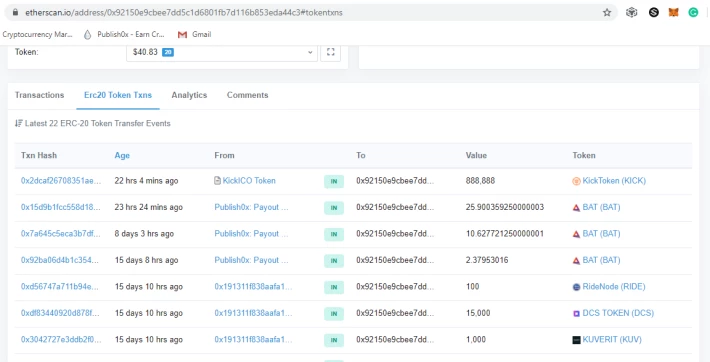Click KUVERIT black token icon
The image size is (710, 362).
576,340
